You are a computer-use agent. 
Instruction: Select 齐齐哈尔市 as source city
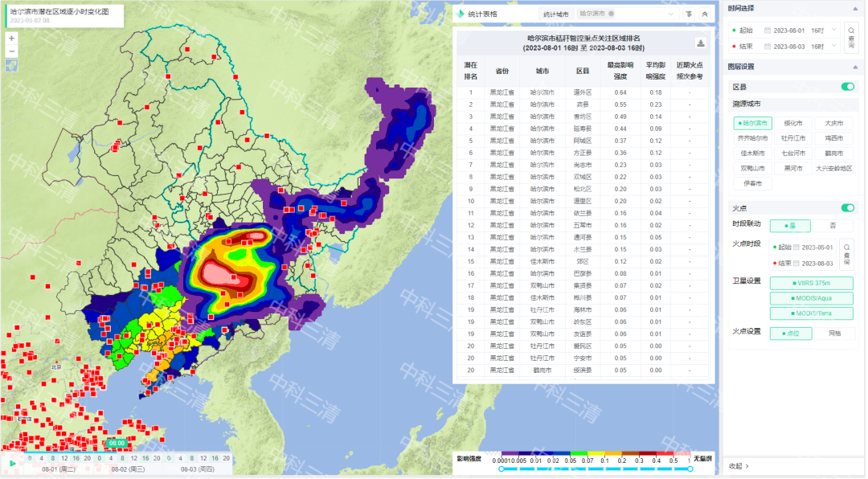(x=752, y=138)
